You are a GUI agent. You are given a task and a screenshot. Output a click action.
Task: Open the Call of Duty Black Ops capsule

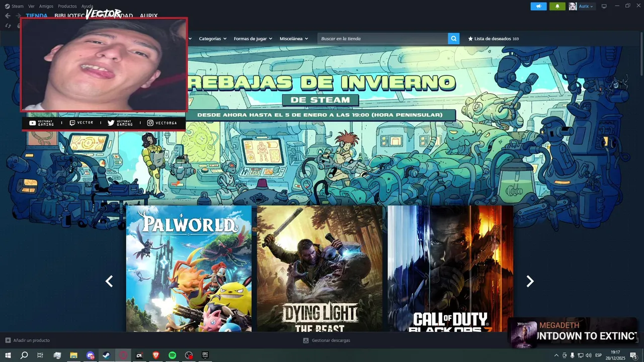[450, 268]
